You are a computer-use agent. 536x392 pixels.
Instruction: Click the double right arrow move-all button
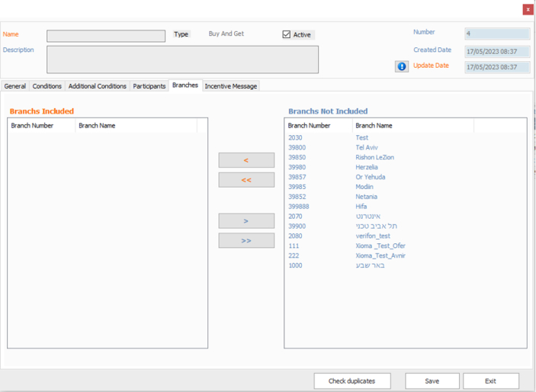pos(246,240)
